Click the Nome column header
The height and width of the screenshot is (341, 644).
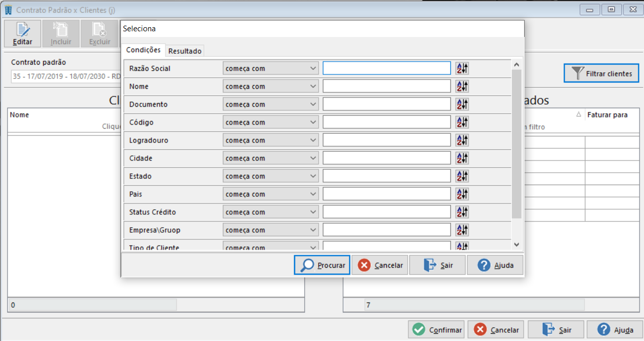pyautogui.click(x=19, y=115)
